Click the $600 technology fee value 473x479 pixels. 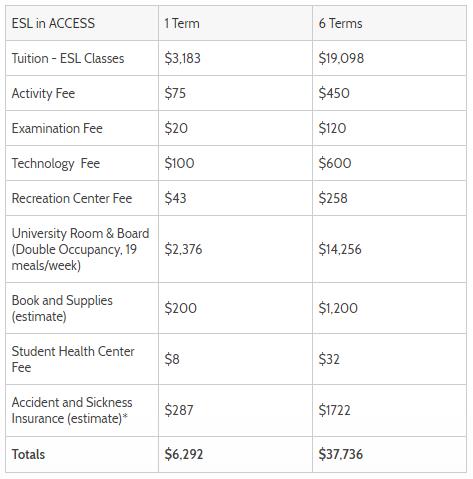[335, 163]
